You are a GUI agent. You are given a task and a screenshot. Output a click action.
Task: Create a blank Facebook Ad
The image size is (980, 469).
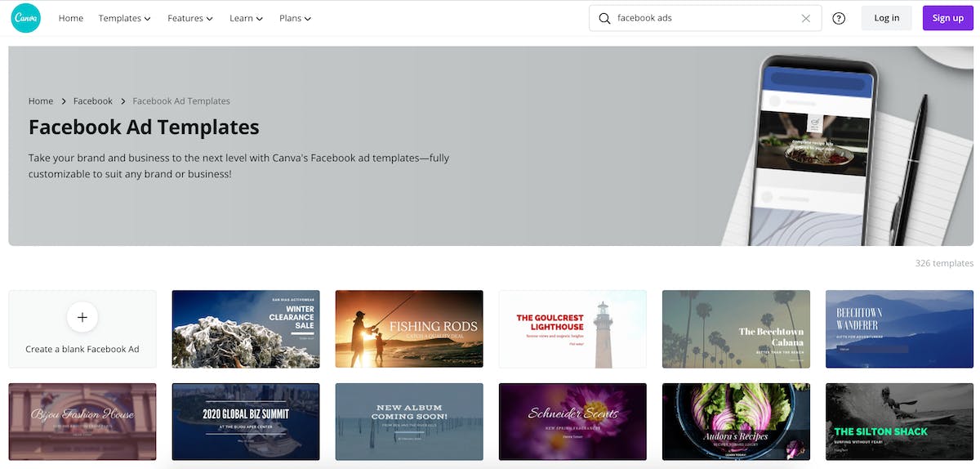pos(82,329)
